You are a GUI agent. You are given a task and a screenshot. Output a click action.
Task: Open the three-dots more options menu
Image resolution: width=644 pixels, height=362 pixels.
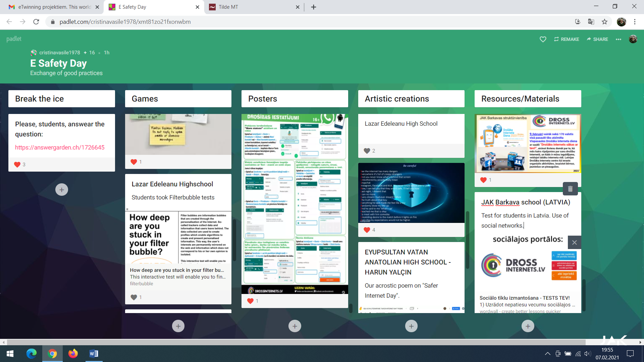click(618, 39)
